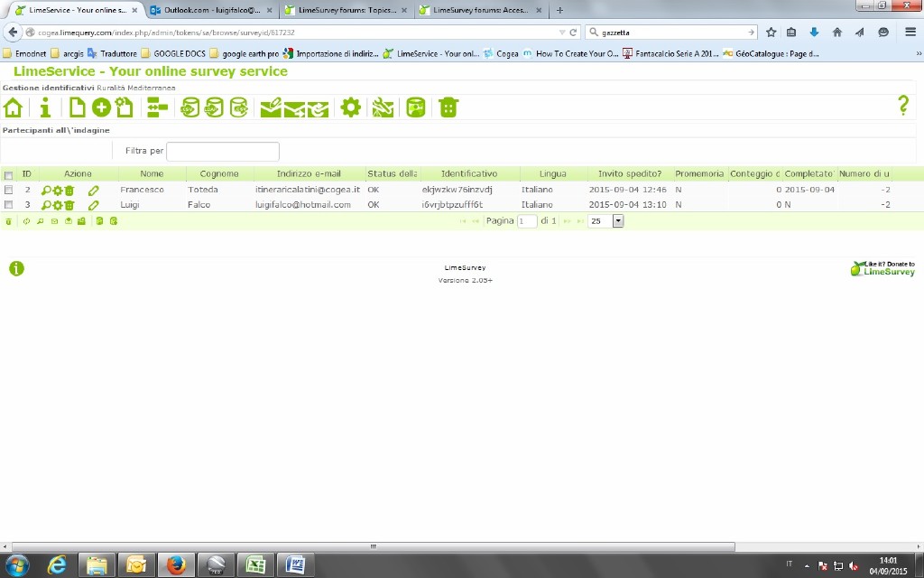Click in the Filtra per text field

click(223, 151)
